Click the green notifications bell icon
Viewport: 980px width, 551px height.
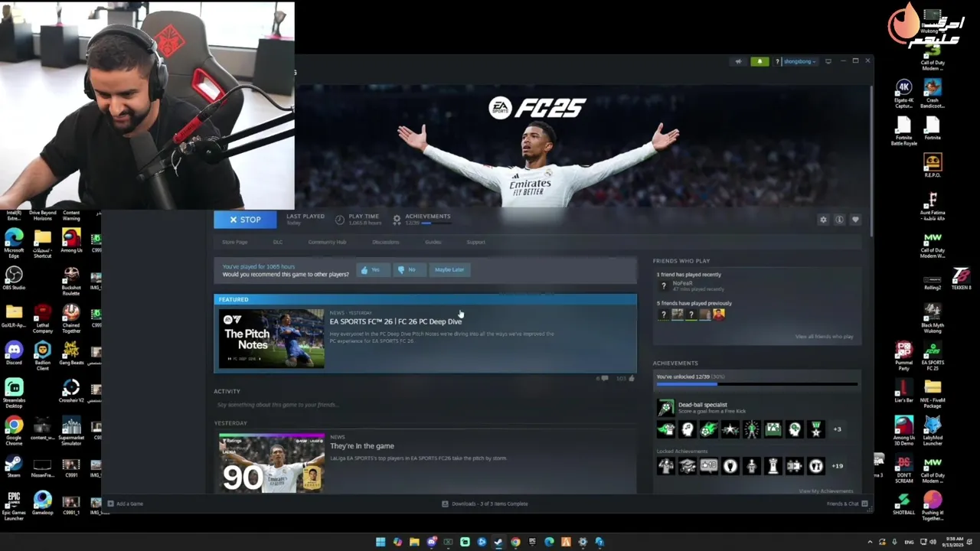click(759, 61)
